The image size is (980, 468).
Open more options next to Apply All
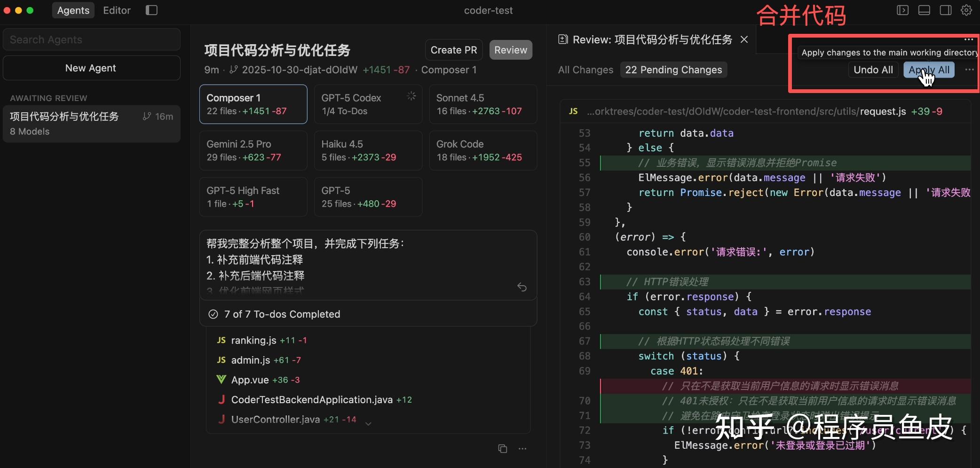969,70
